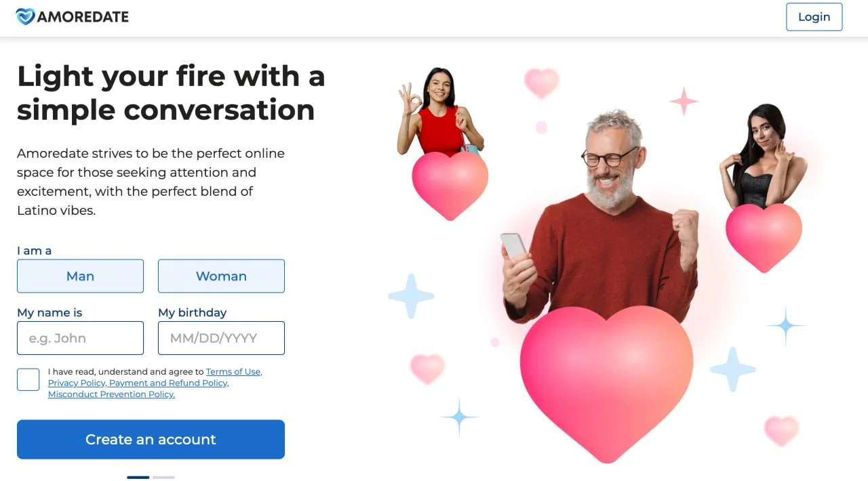Focus the My name is input field

80,338
